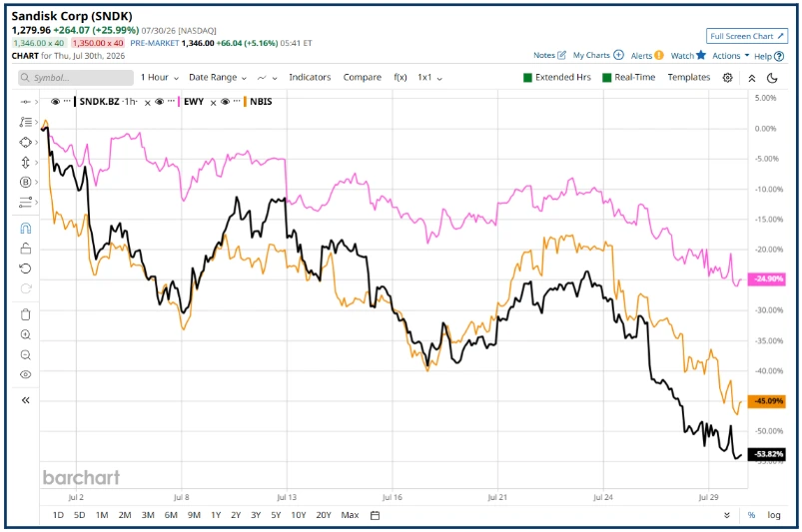
Task: Click the orange NBIS color swatch
Action: pos(245,101)
